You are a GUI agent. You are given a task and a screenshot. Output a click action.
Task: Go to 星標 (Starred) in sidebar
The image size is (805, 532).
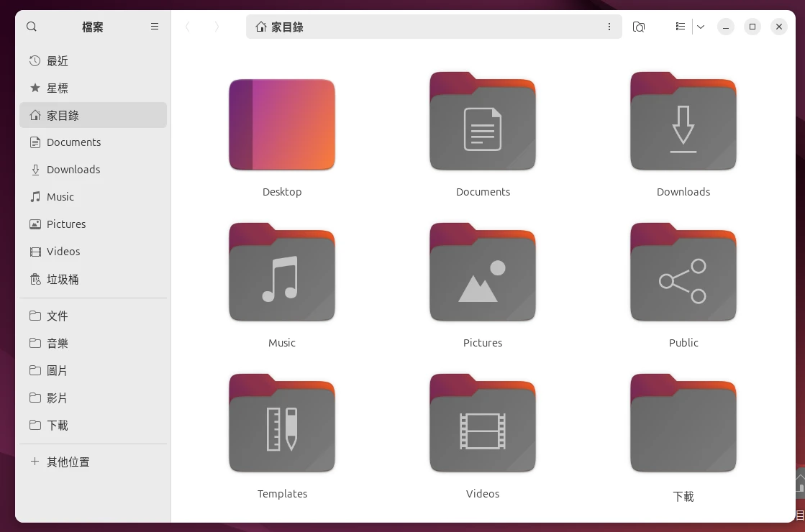coord(58,88)
